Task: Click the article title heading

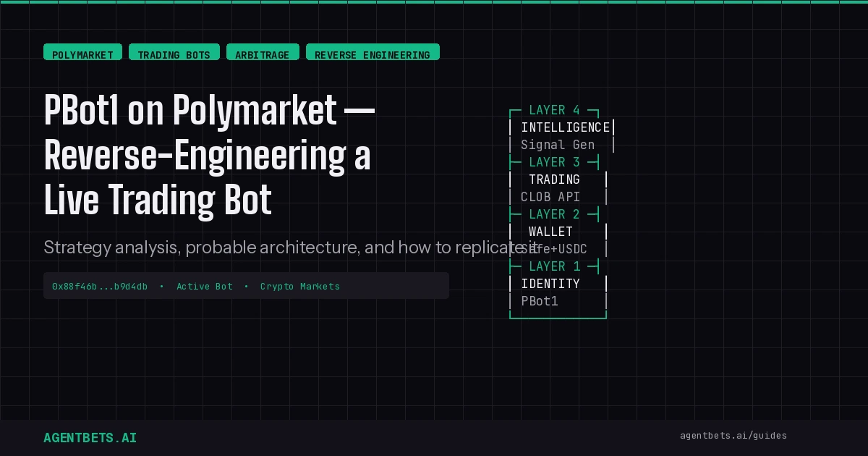Action: pos(208,153)
